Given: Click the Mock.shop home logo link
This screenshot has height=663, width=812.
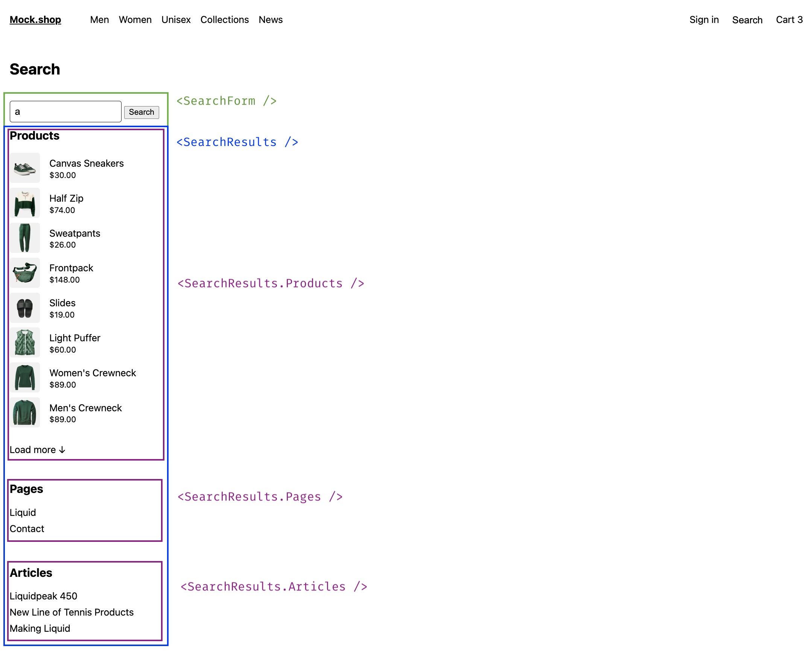Looking at the screenshot, I should coord(35,20).
